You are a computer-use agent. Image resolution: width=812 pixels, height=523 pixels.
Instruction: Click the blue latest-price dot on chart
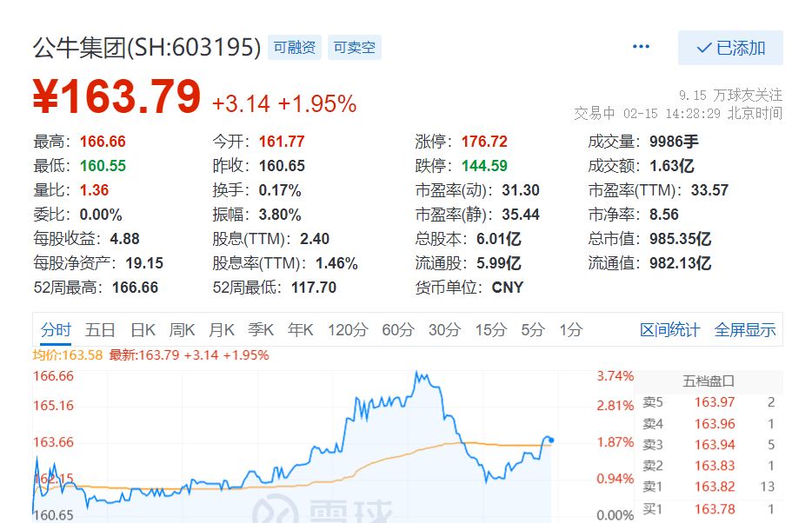tap(551, 440)
